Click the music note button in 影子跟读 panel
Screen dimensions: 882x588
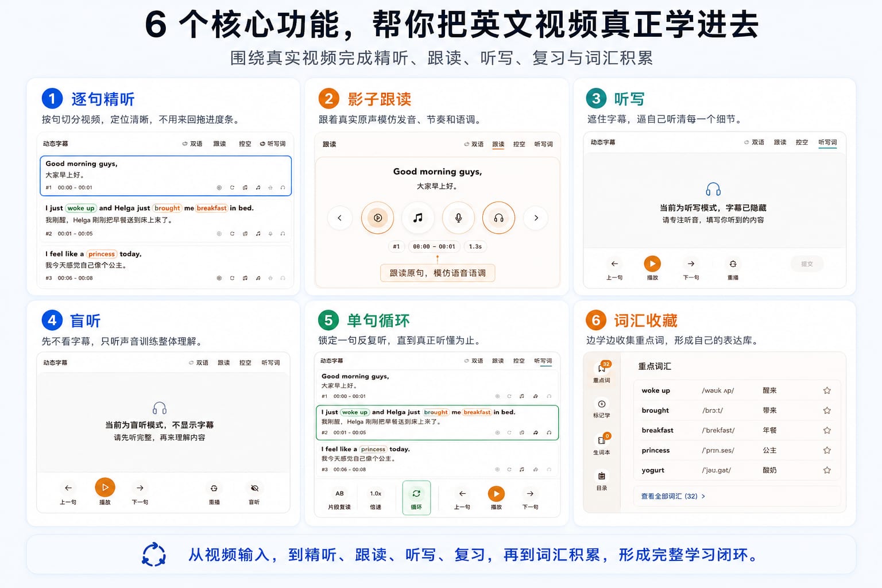pyautogui.click(x=418, y=218)
